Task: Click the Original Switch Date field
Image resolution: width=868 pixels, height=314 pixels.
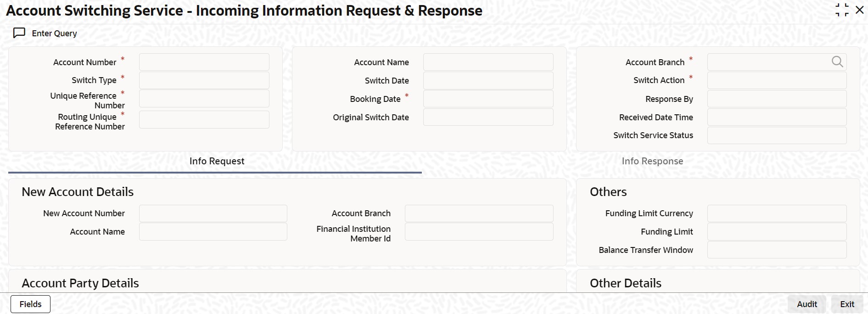Action: (x=488, y=117)
